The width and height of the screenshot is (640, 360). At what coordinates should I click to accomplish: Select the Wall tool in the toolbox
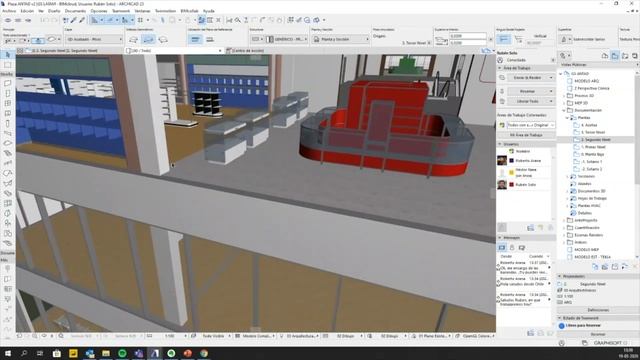[x=7, y=83]
